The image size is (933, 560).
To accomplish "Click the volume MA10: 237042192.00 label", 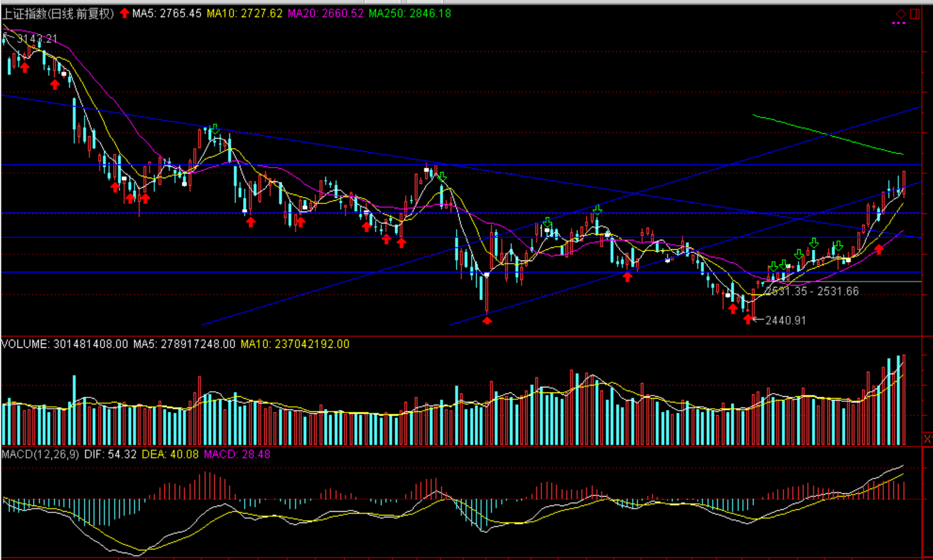I will click(x=294, y=344).
